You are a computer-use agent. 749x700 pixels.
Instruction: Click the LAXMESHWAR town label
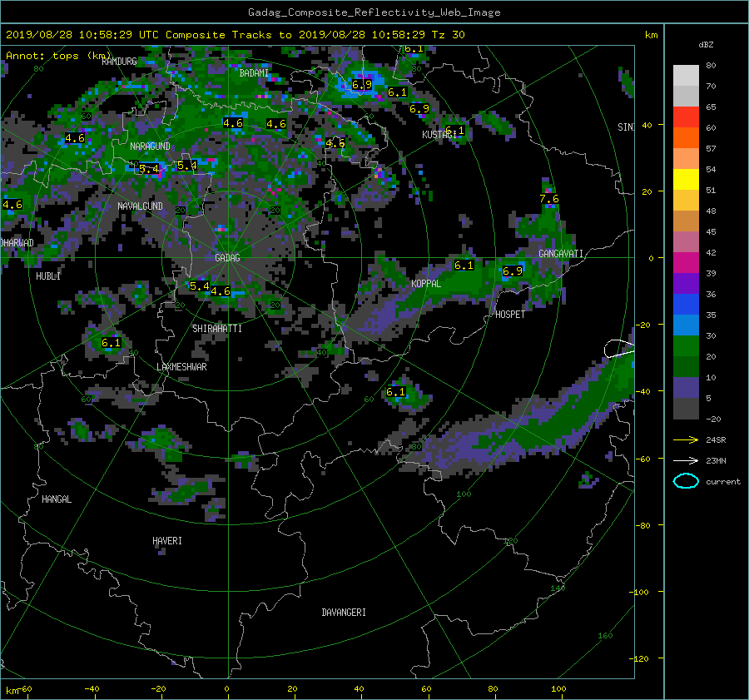tap(181, 367)
